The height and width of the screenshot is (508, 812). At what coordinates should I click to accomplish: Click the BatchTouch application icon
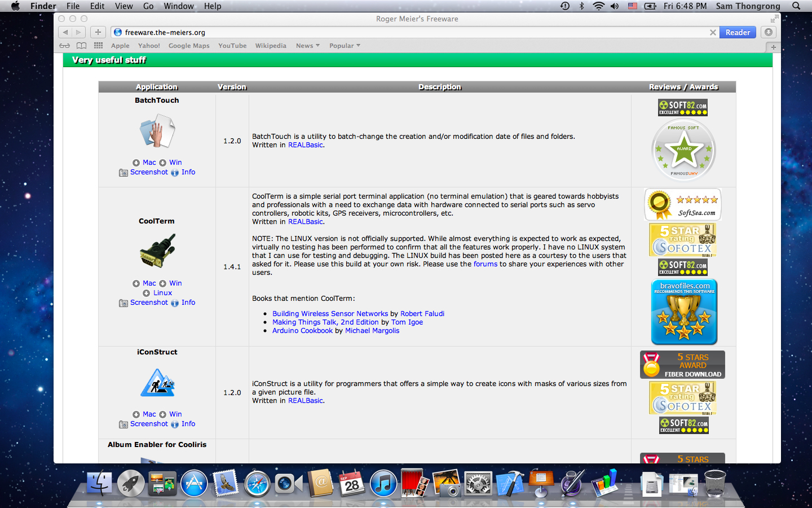(x=157, y=131)
